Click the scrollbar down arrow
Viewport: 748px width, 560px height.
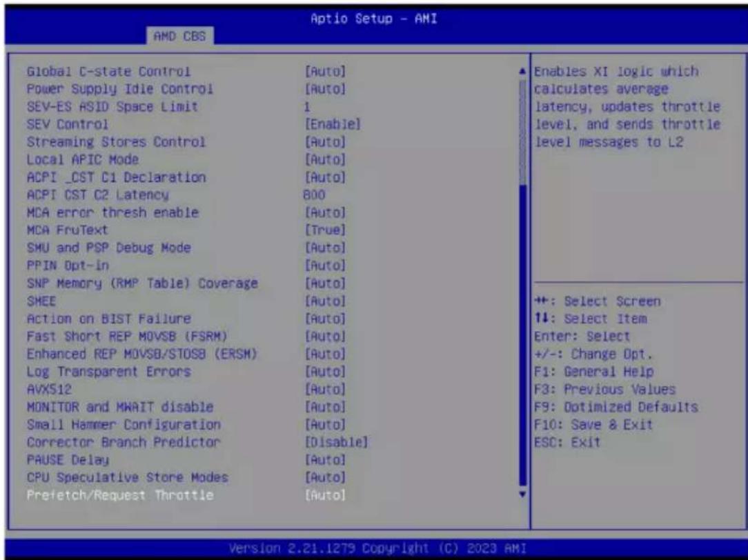tap(522, 494)
